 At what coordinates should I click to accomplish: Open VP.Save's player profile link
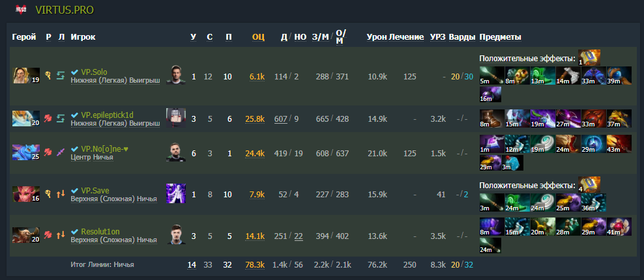95,191
